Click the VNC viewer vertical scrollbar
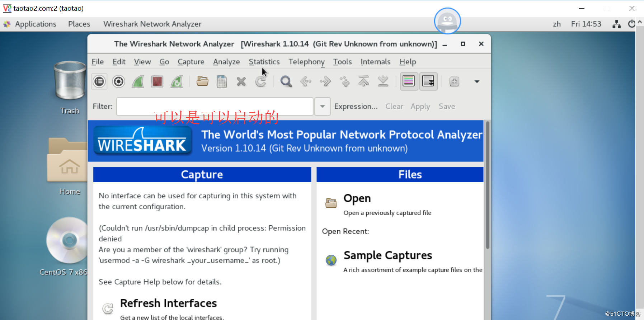This screenshot has height=320, width=644. pyautogui.click(x=639, y=167)
